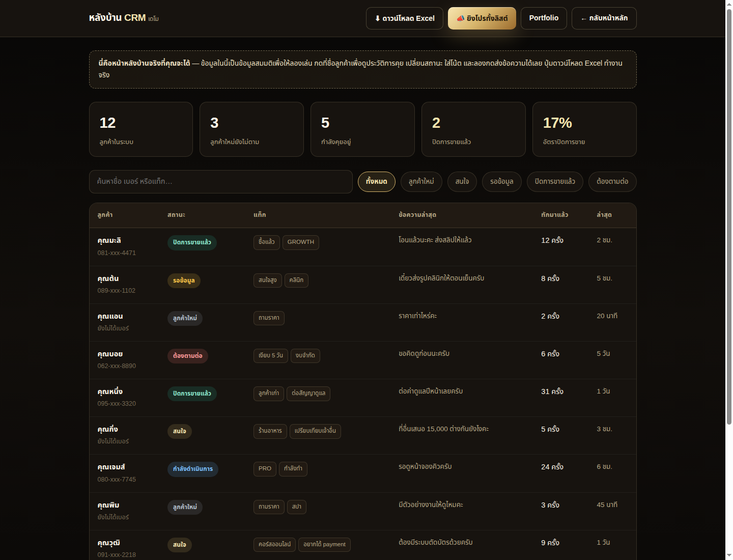Click the สนใจสูง tag
Screen dimensions: 733x560
(x=268, y=281)
